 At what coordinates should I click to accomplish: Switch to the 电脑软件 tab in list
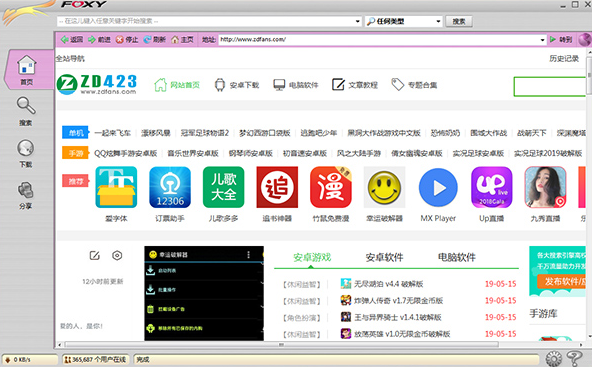(457, 258)
